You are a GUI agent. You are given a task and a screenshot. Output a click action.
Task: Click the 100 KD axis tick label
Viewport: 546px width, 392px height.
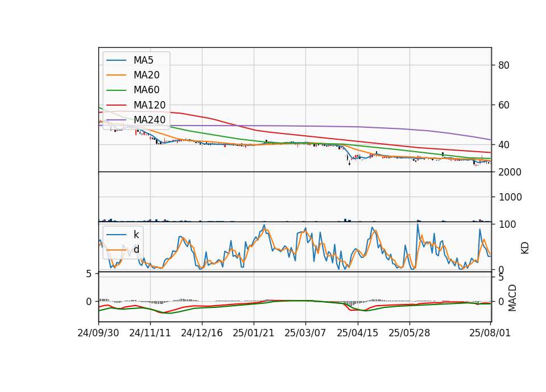[x=507, y=224]
